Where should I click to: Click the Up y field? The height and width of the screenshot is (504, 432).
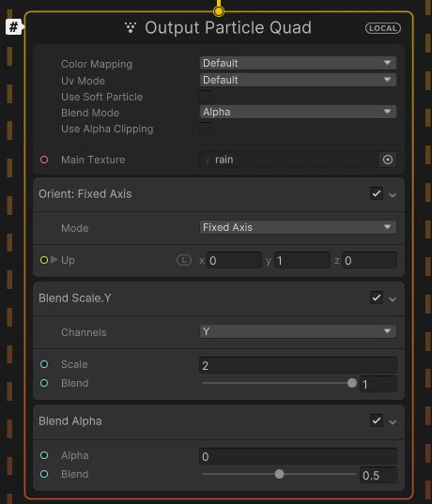tap(302, 260)
